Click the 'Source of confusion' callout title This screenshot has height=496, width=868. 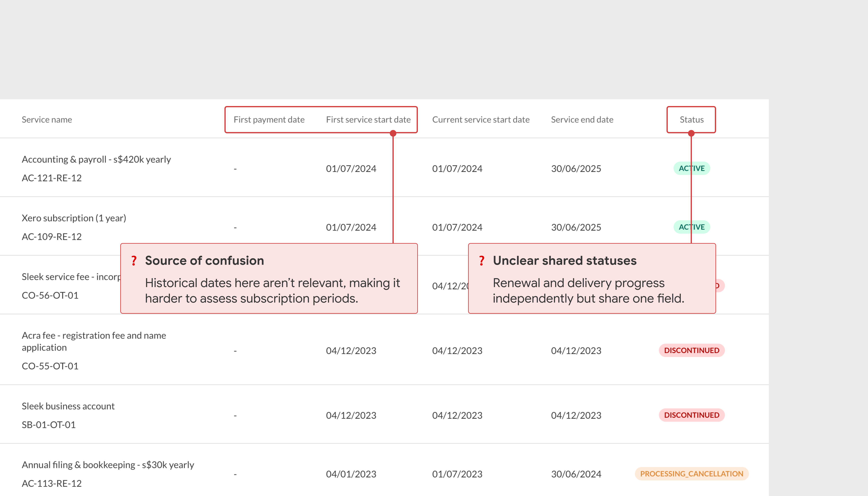click(x=204, y=261)
